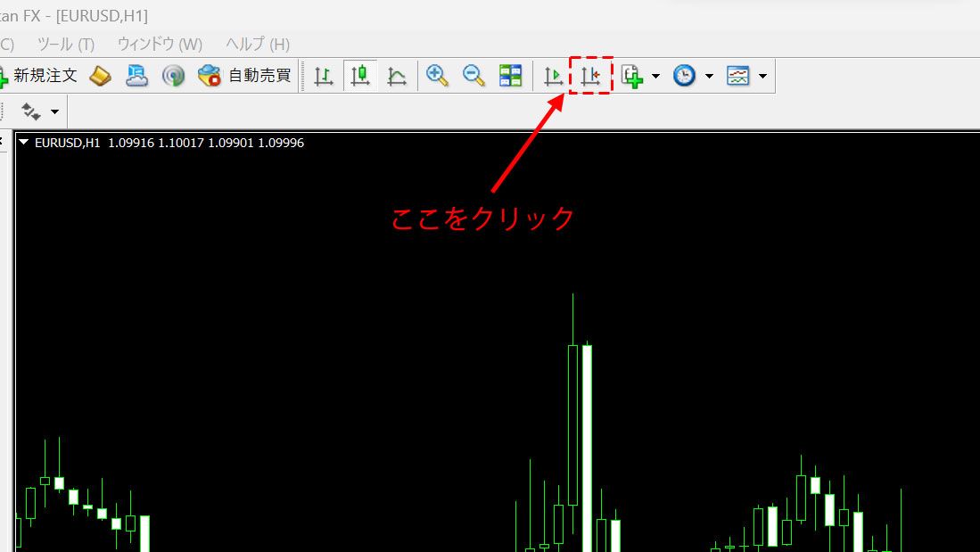Click the VPS cloud server icon
The image size is (980, 552).
tap(136, 76)
